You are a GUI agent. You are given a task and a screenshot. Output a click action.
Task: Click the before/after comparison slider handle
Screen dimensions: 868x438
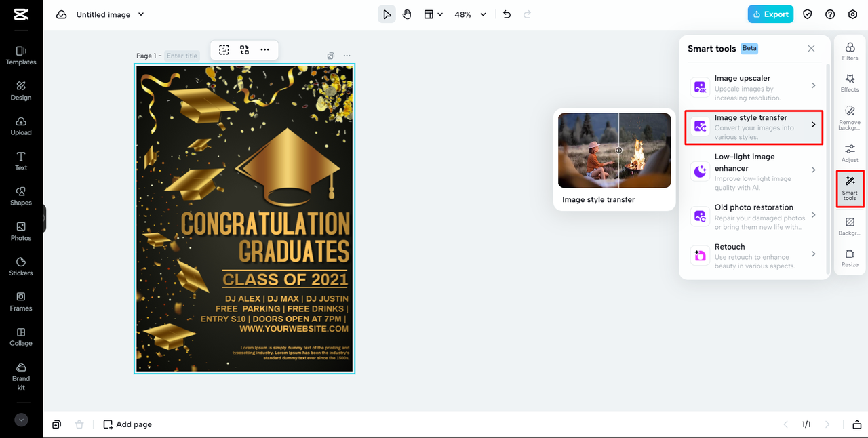618,151
